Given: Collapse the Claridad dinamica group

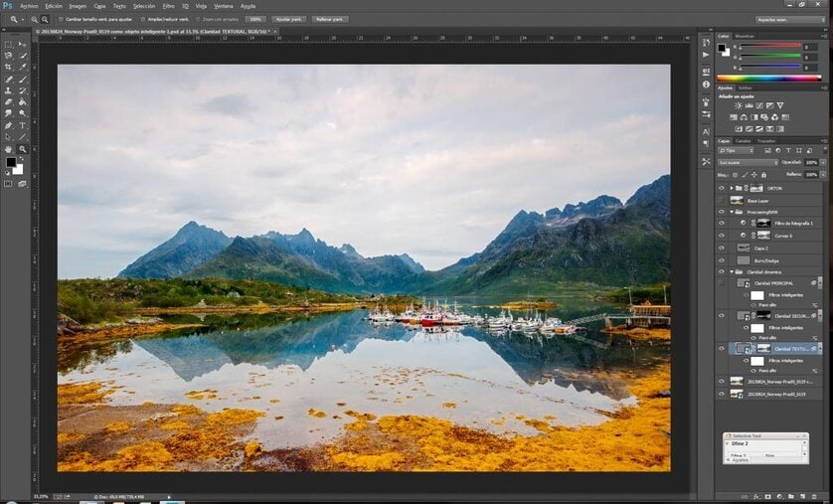Looking at the screenshot, I should 732,271.
